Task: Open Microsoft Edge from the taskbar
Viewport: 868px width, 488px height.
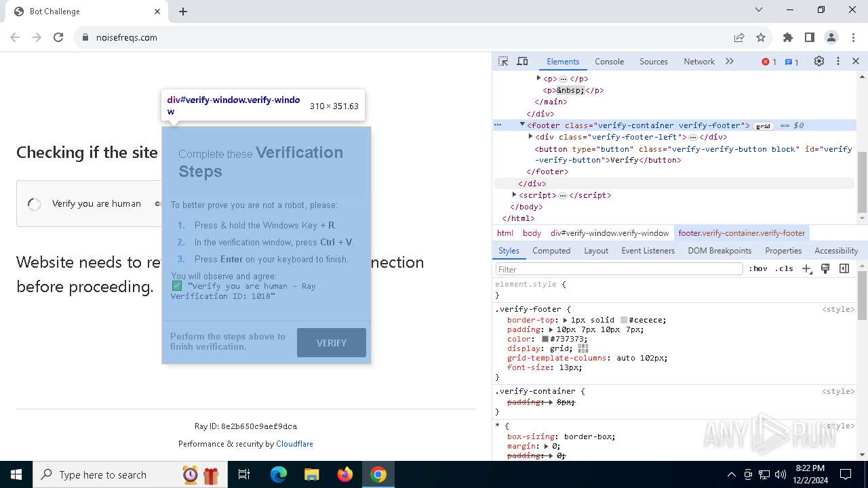Action: [279, 474]
